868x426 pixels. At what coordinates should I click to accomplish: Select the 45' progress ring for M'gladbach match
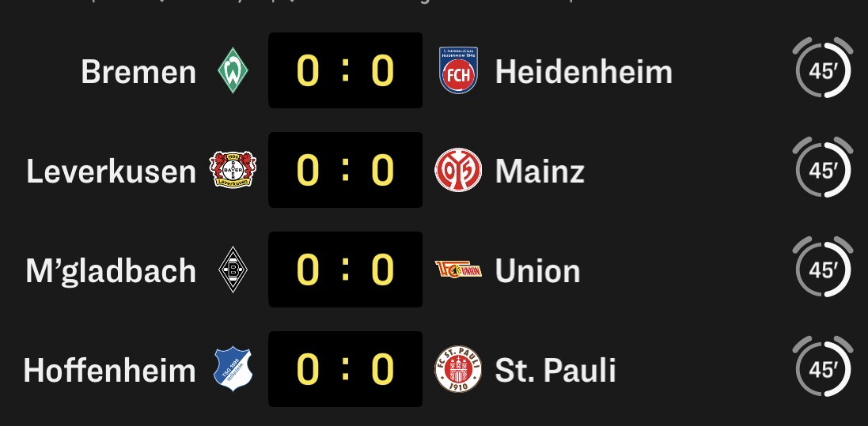coord(823,270)
